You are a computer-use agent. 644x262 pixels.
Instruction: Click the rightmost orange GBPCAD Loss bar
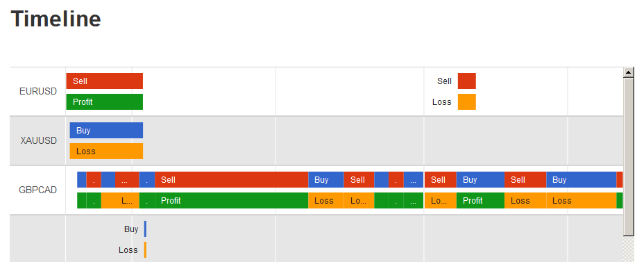tap(581, 200)
